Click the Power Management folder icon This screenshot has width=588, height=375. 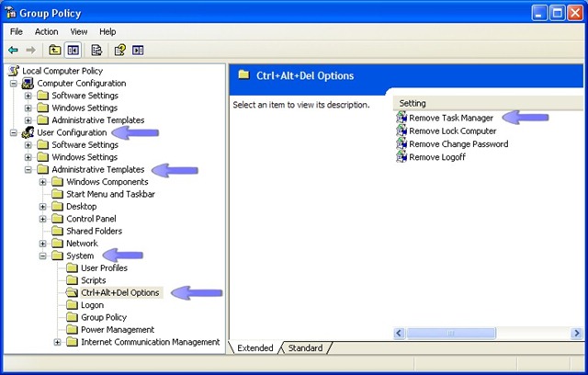(x=72, y=330)
